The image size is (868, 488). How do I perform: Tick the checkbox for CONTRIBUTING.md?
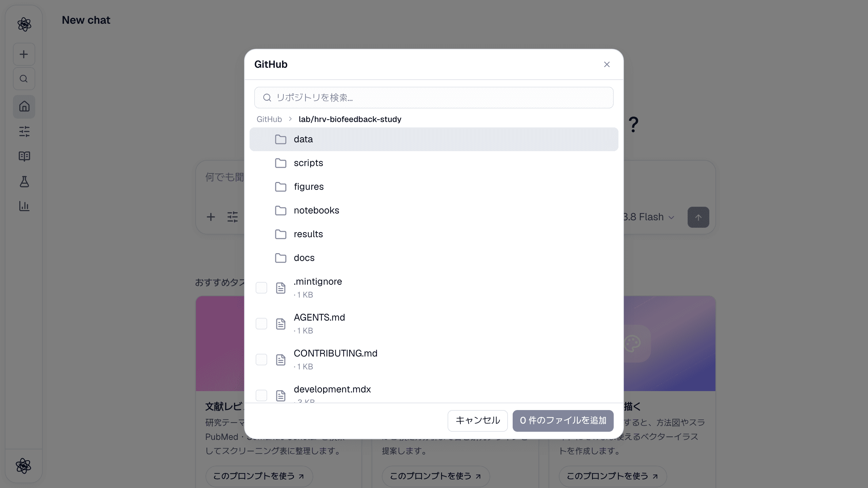261,360
